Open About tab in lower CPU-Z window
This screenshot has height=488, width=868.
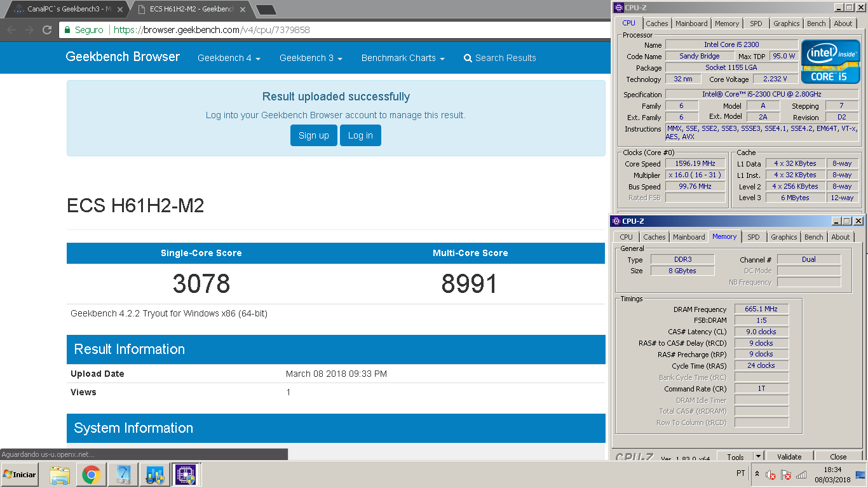pos(841,237)
